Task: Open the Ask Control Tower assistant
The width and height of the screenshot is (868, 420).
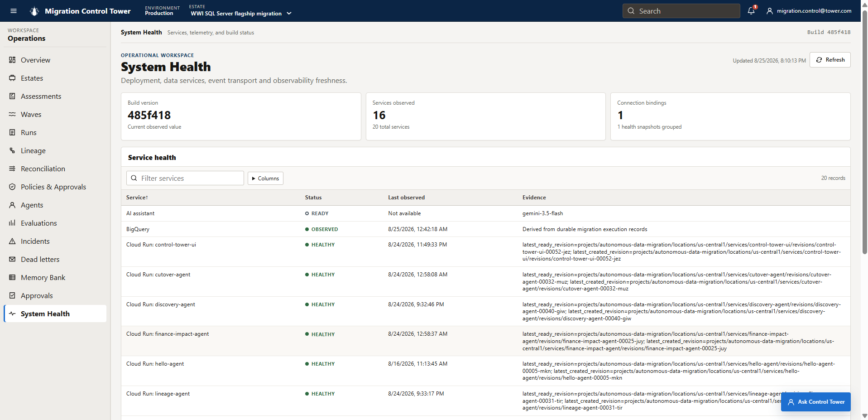Action: coord(815,402)
